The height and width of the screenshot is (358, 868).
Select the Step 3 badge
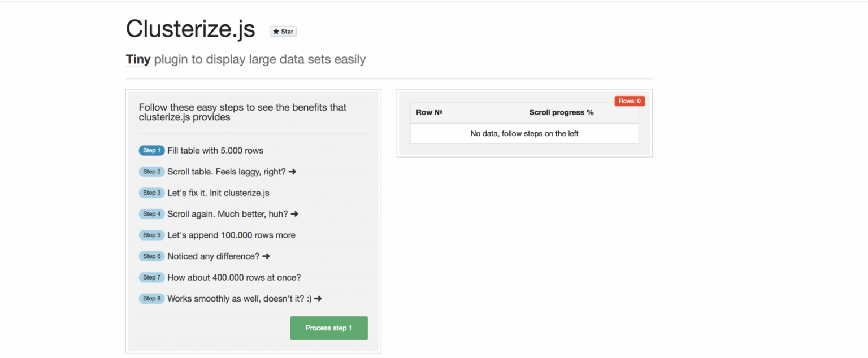(x=151, y=193)
